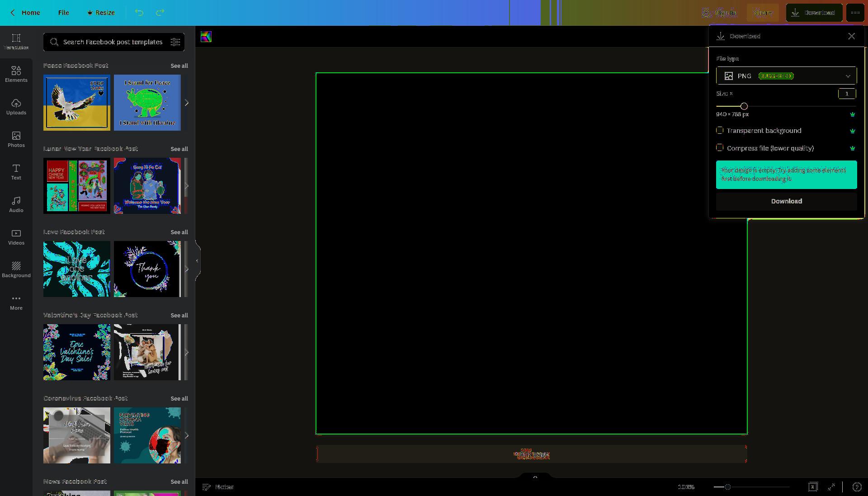Enable Transparent background checkbox

[720, 130]
